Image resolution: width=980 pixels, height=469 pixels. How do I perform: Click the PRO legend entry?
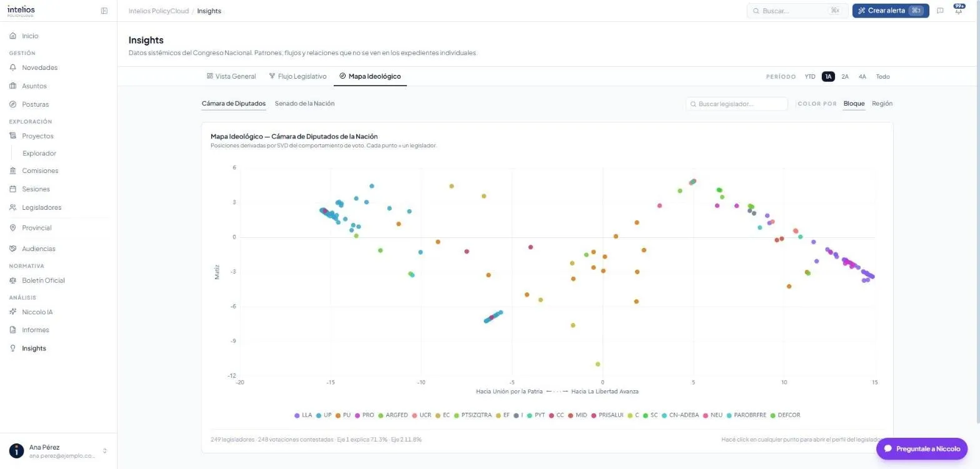pyautogui.click(x=364, y=415)
